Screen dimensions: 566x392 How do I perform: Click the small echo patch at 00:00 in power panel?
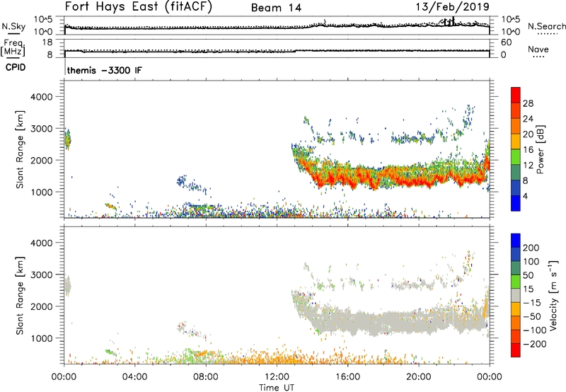pos(67,139)
